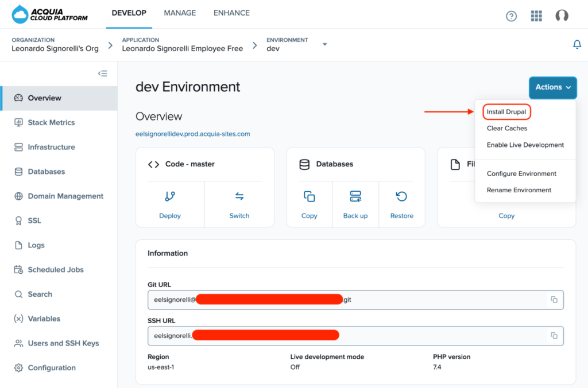This screenshot has height=388, width=588.
Task: Click inside the Git URL field
Action: point(355,300)
